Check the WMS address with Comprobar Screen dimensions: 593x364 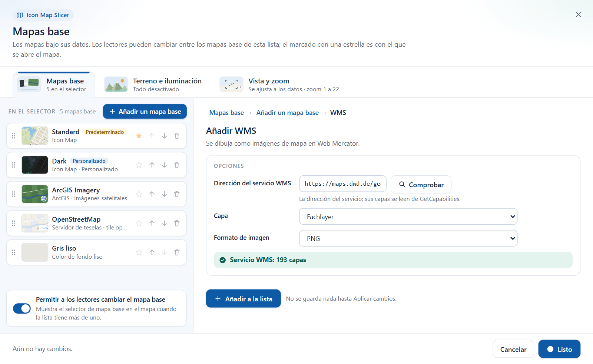pyautogui.click(x=421, y=185)
